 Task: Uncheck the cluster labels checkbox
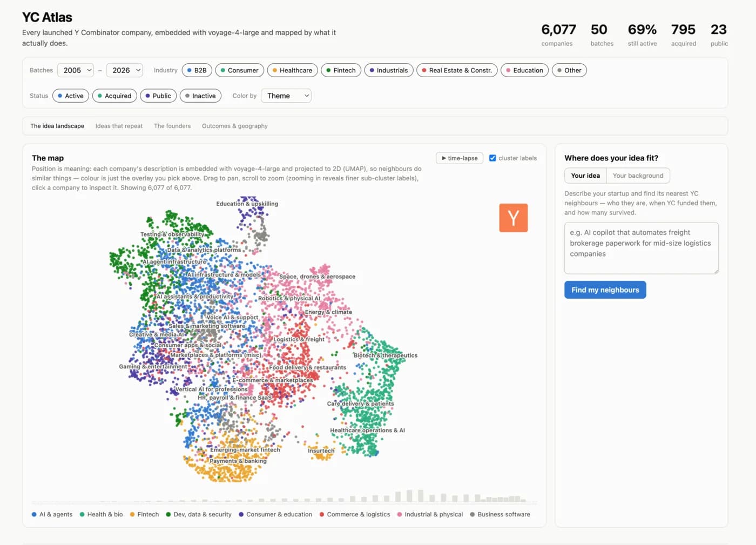492,158
